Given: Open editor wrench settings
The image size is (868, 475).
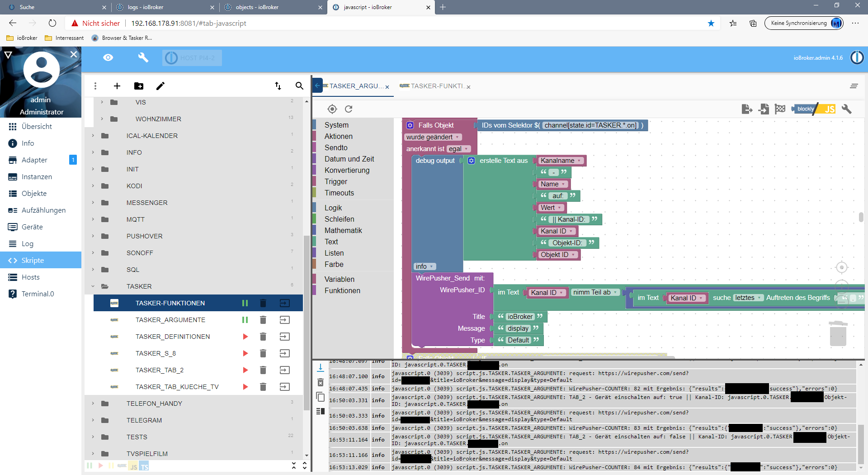Looking at the screenshot, I should point(847,109).
